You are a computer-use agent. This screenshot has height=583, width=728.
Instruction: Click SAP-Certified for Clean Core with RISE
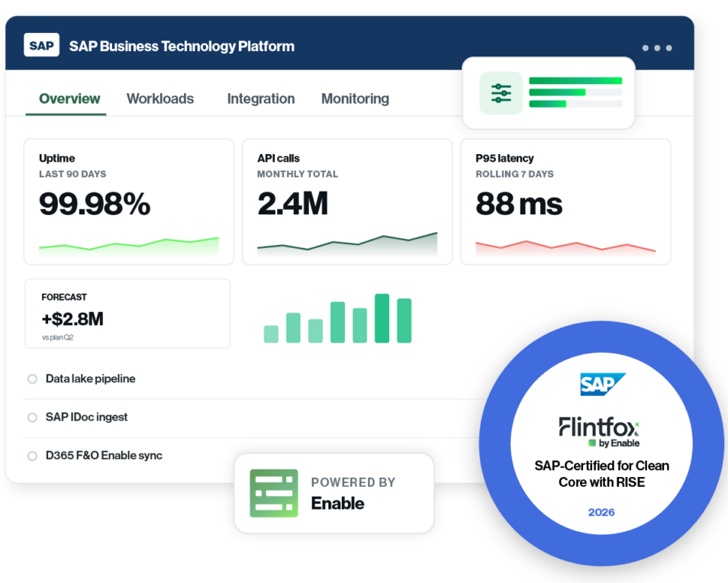602,474
